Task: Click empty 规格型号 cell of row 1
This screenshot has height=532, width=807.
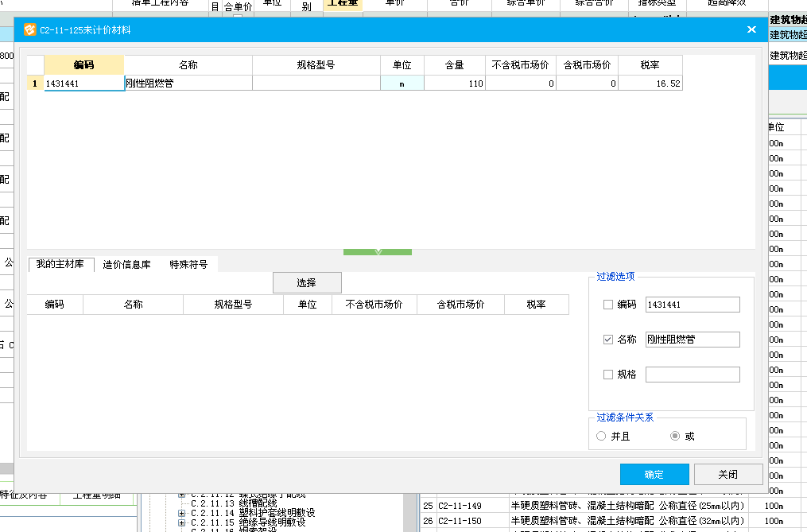Action: pos(316,83)
